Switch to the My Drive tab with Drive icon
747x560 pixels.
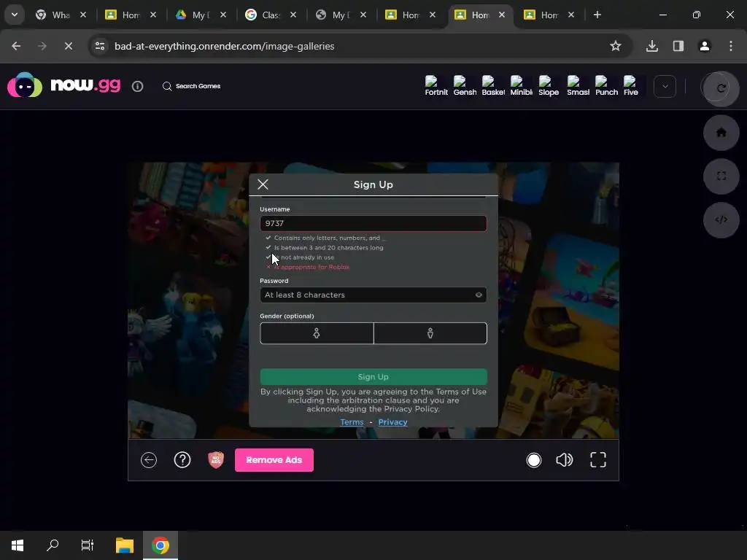pos(200,15)
